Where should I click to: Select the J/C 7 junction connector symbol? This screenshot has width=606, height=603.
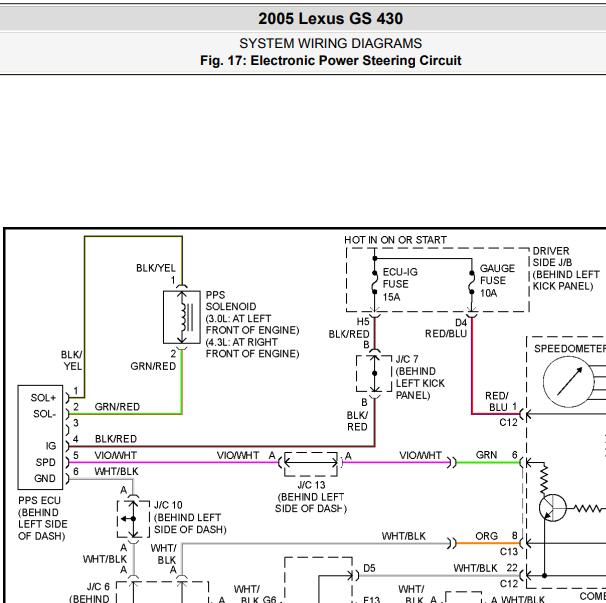(374, 373)
